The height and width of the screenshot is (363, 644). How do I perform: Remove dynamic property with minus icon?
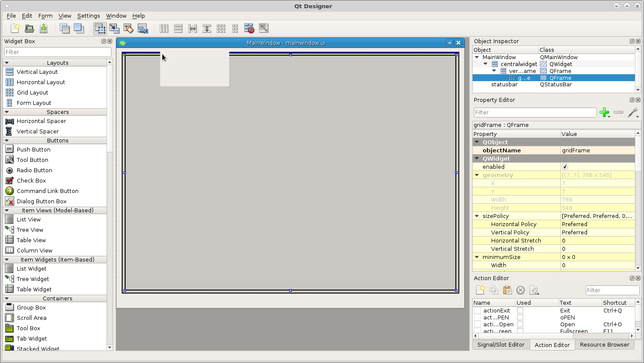pos(619,113)
